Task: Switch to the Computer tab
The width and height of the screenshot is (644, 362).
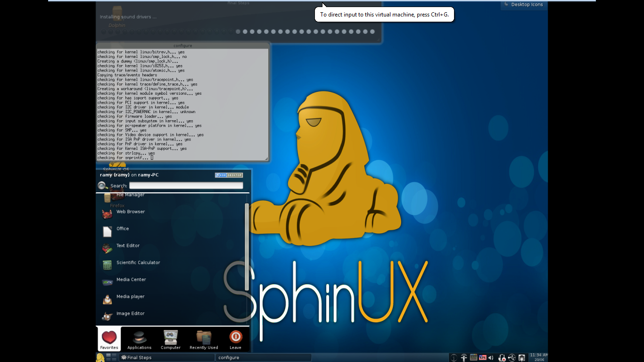Action: (171, 339)
